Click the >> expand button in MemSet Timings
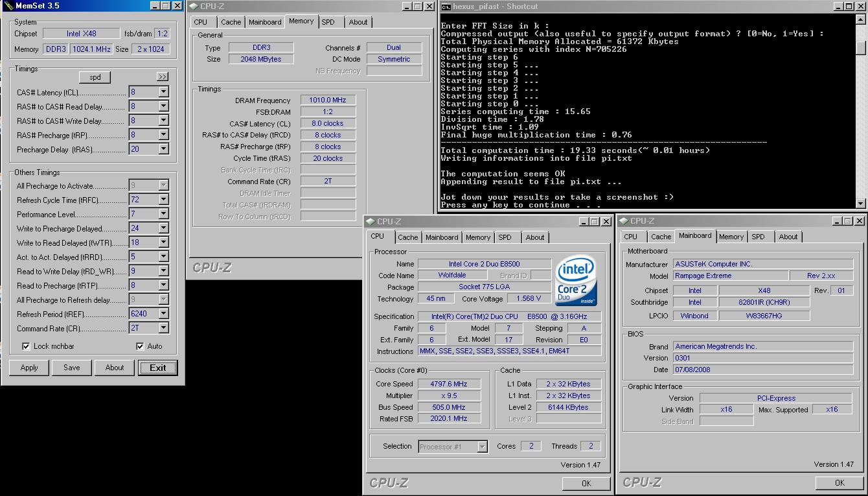This screenshot has width=868, height=496. [162, 77]
